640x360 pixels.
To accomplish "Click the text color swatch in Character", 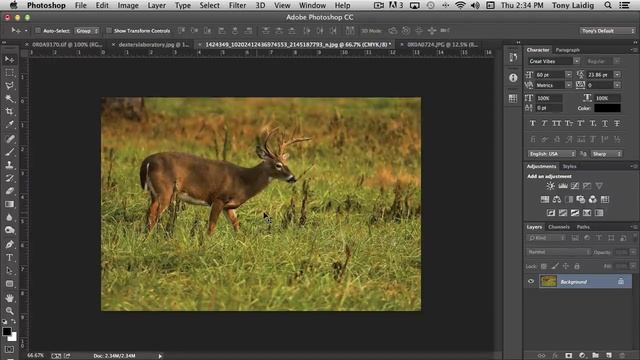I will click(607, 108).
